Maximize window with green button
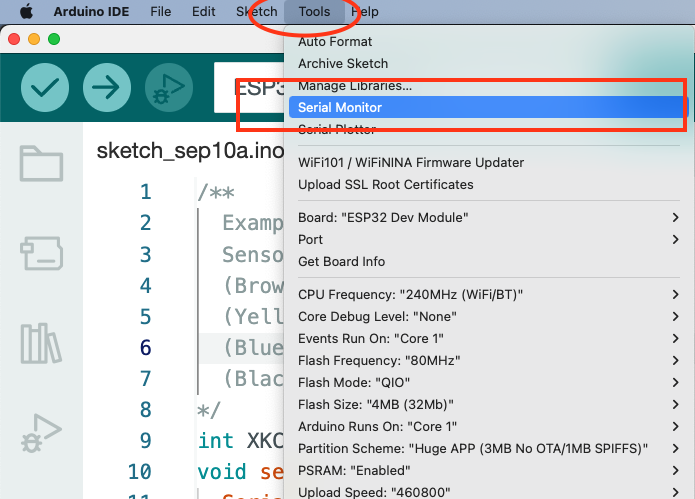 (x=54, y=39)
